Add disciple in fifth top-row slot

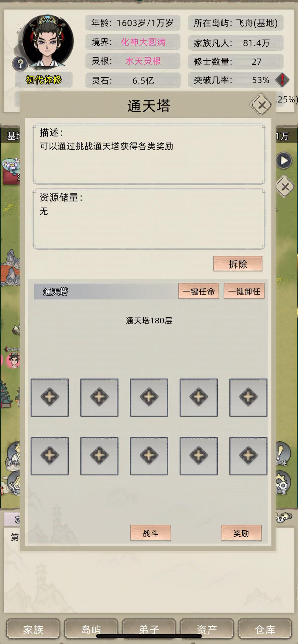pyautogui.click(x=248, y=397)
